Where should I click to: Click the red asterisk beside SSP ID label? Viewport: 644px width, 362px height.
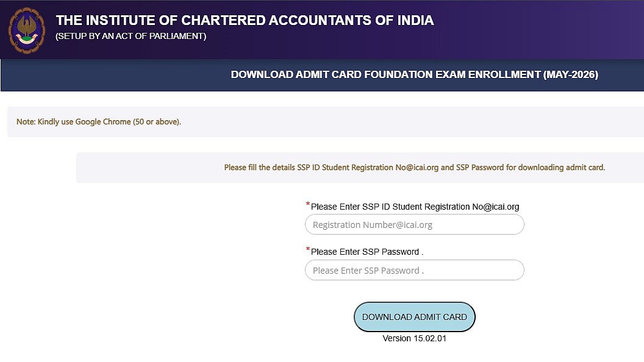coord(308,205)
